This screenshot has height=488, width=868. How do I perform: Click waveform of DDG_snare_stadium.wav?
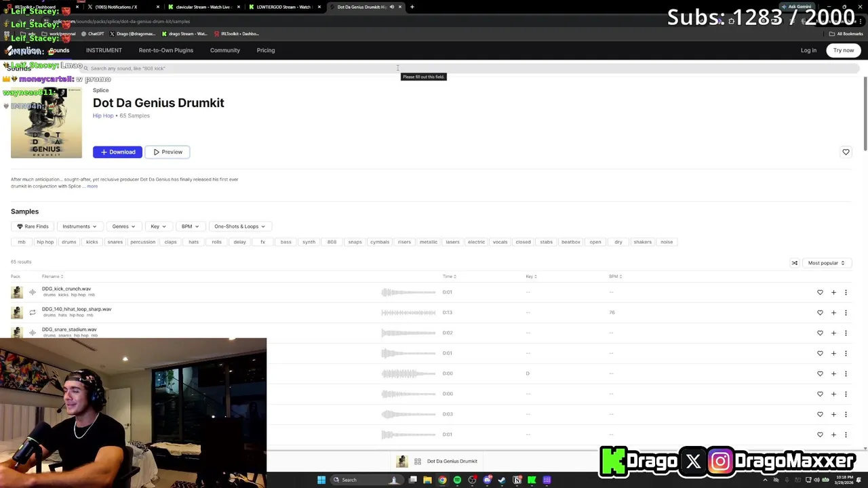(408, 333)
